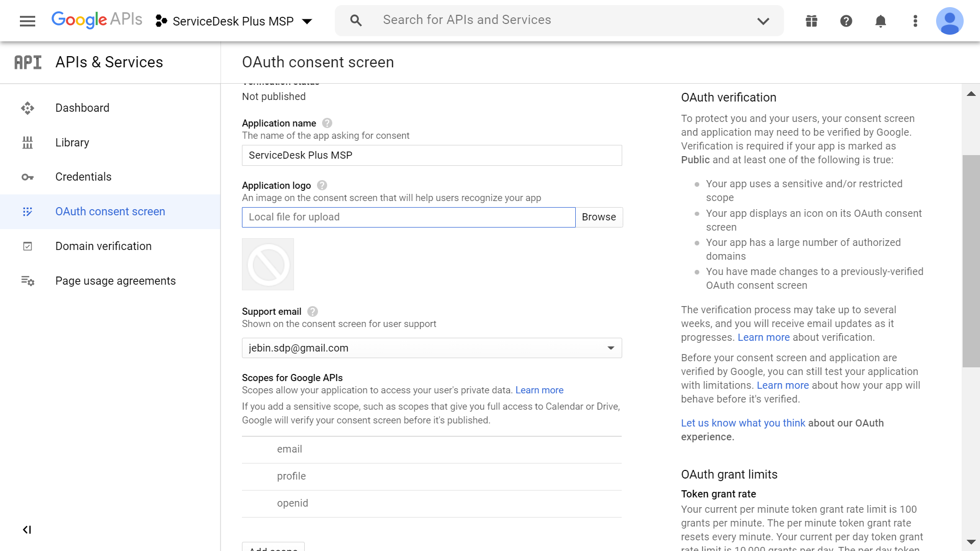980x551 pixels.
Task: Go to Credentials in sidebar
Action: (x=83, y=177)
